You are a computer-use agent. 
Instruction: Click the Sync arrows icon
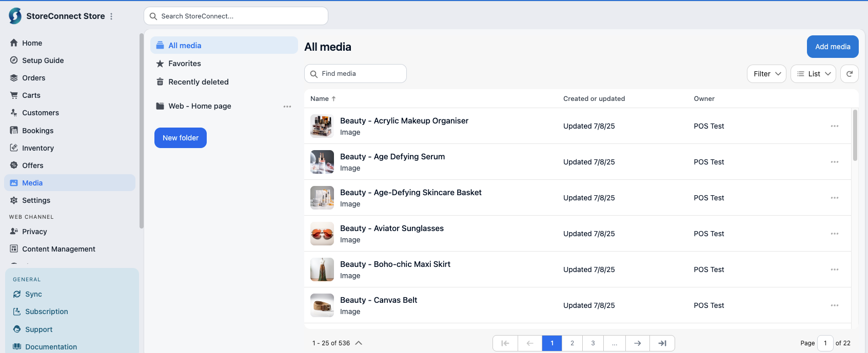pos(17,294)
